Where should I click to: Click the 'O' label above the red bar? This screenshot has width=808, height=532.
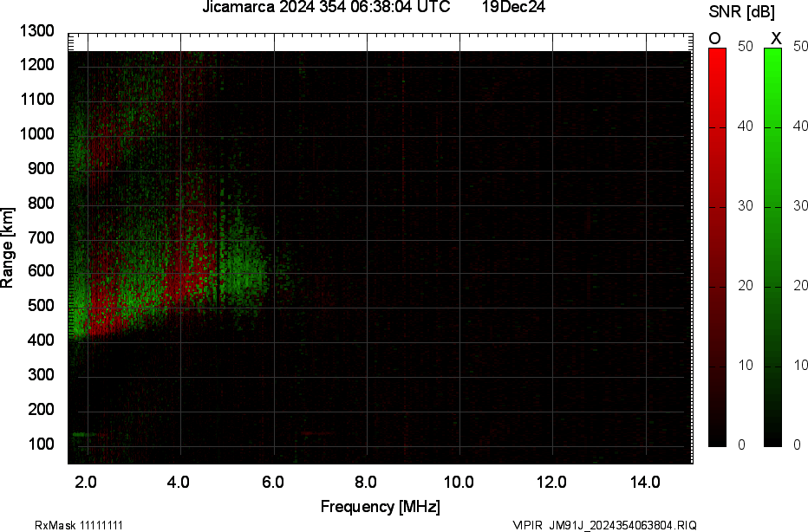click(x=714, y=38)
